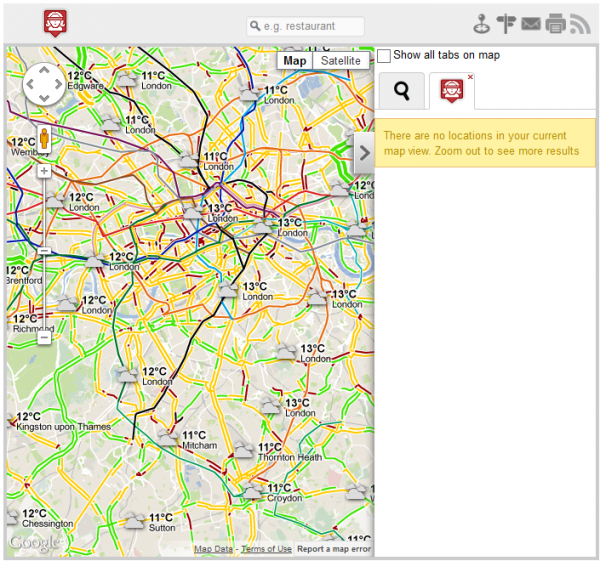Open the search tab with magnifier

click(402, 91)
